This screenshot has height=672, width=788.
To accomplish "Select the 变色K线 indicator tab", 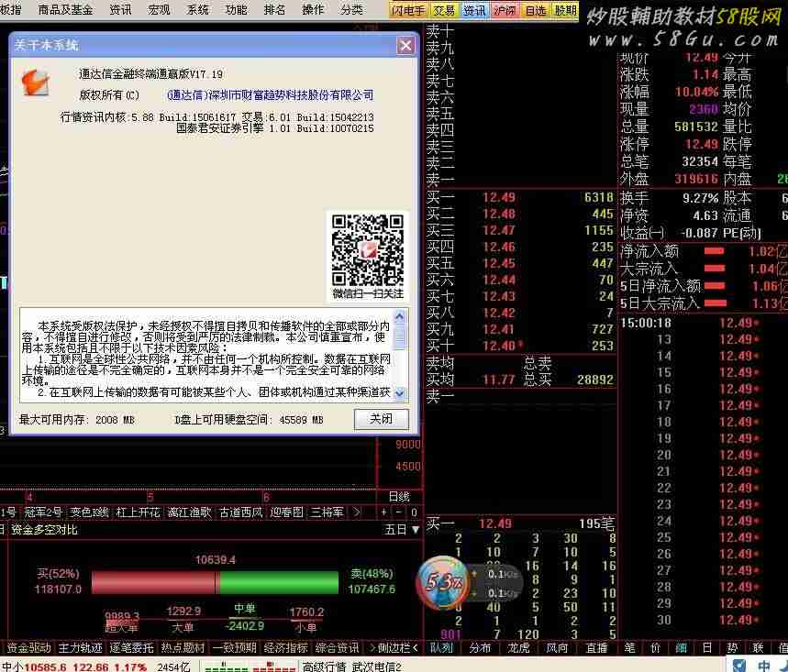I will click(x=90, y=512).
